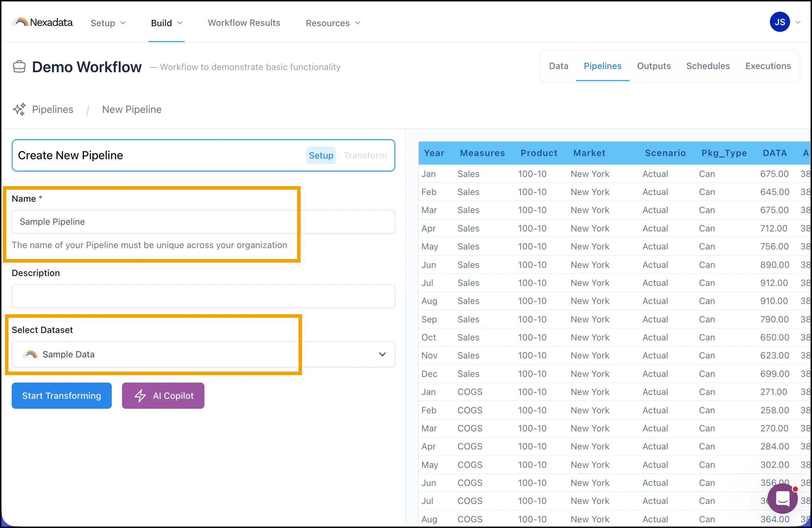Open the chat support bubble icon

(x=782, y=499)
